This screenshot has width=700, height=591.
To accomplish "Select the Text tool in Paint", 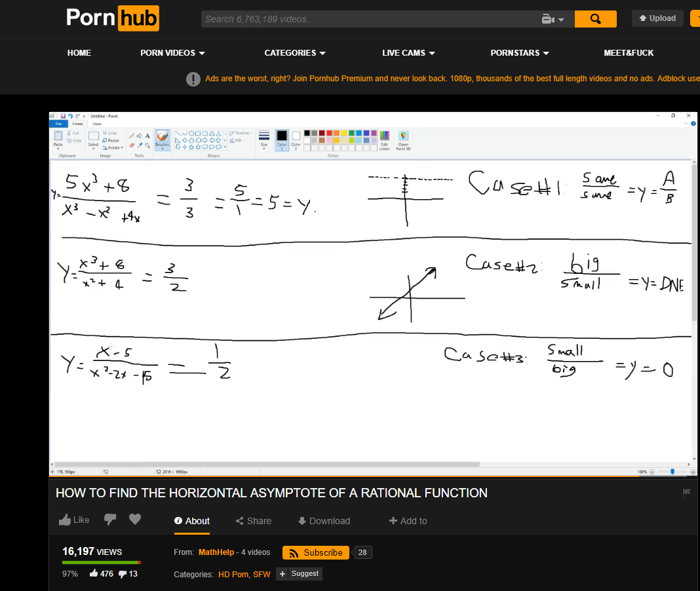I will [147, 136].
